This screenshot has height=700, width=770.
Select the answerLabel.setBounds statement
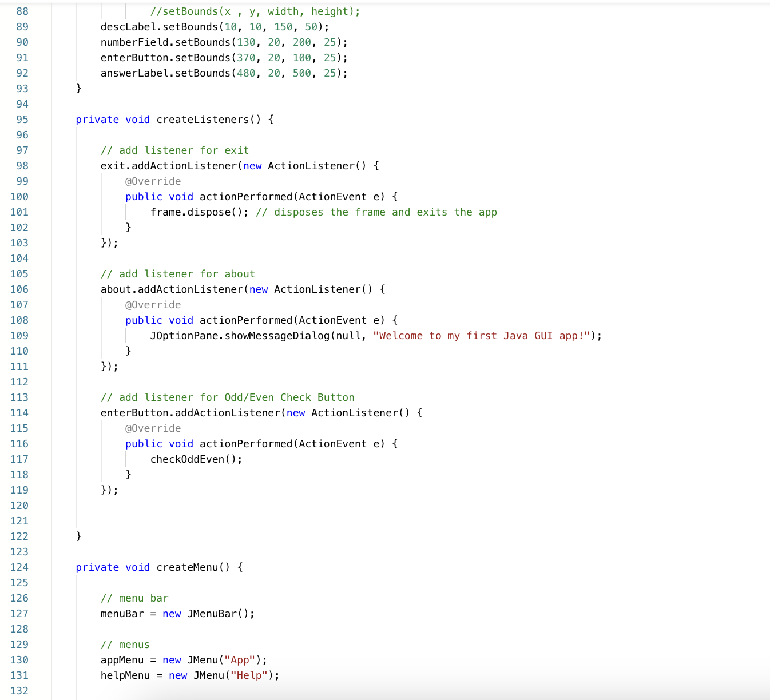(223, 73)
